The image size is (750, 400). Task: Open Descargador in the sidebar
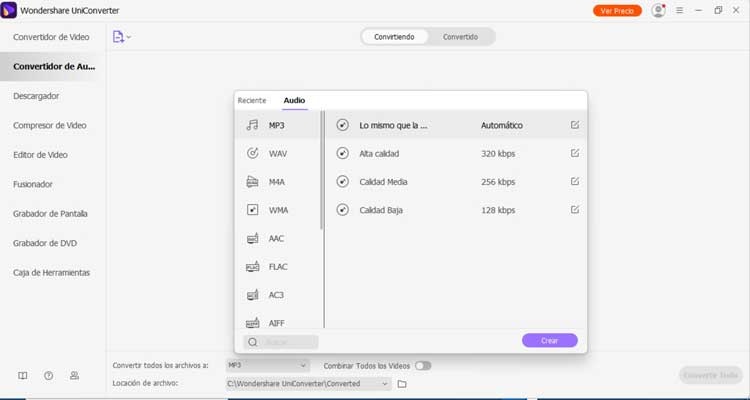point(36,96)
